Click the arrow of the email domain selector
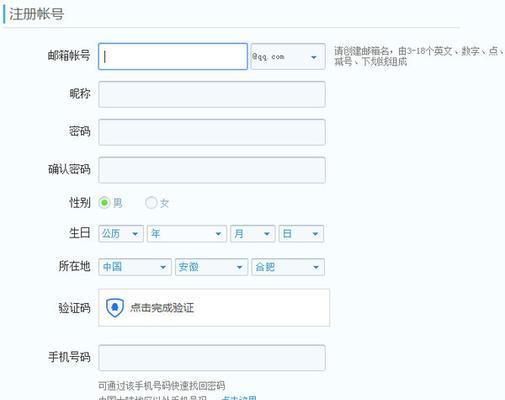 [x=314, y=57]
